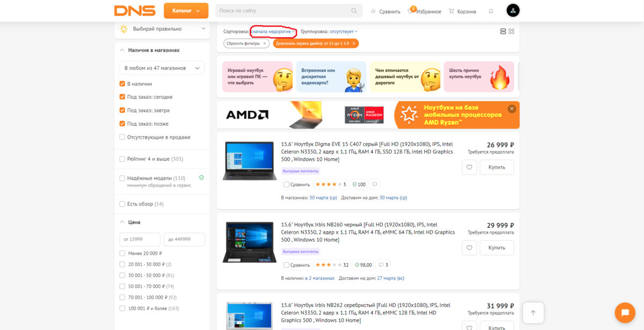The width and height of the screenshot is (644, 330).
Task: Focus the Поиск по сайту search field
Action: click(x=283, y=11)
